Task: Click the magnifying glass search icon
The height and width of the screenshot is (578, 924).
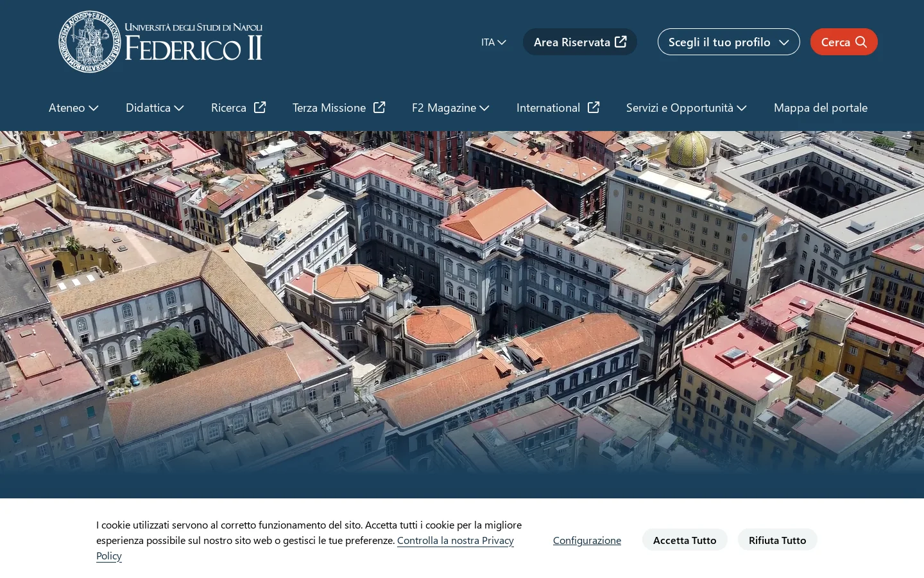Action: click(x=861, y=42)
